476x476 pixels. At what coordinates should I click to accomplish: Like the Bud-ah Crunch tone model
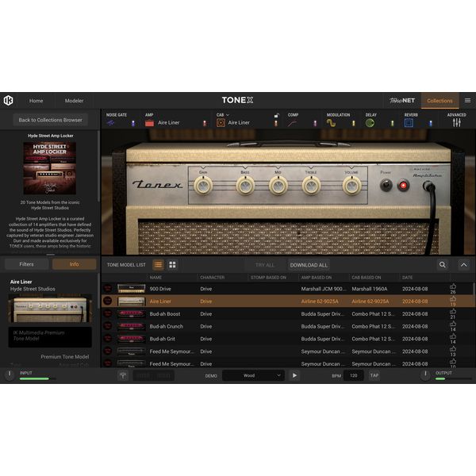click(x=453, y=324)
